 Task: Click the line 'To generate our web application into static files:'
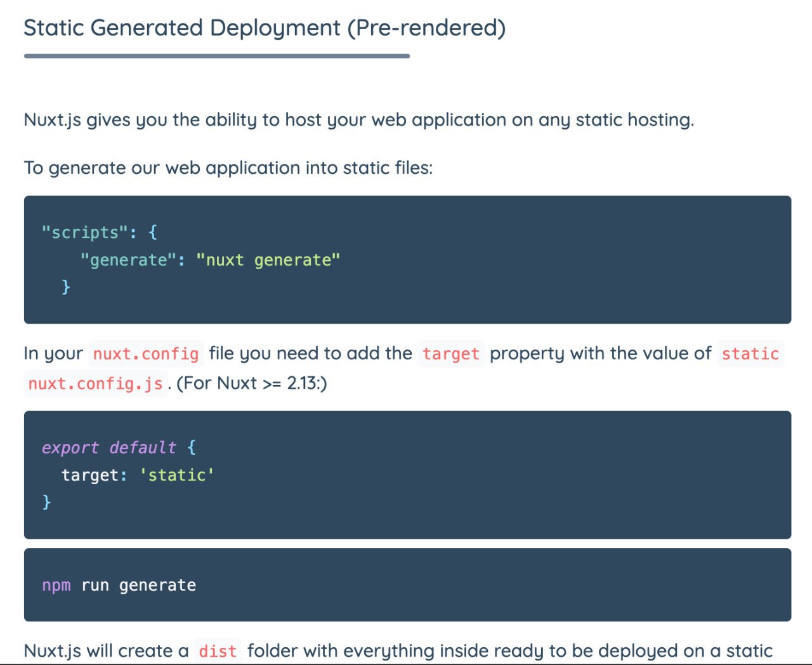pyautogui.click(x=228, y=168)
